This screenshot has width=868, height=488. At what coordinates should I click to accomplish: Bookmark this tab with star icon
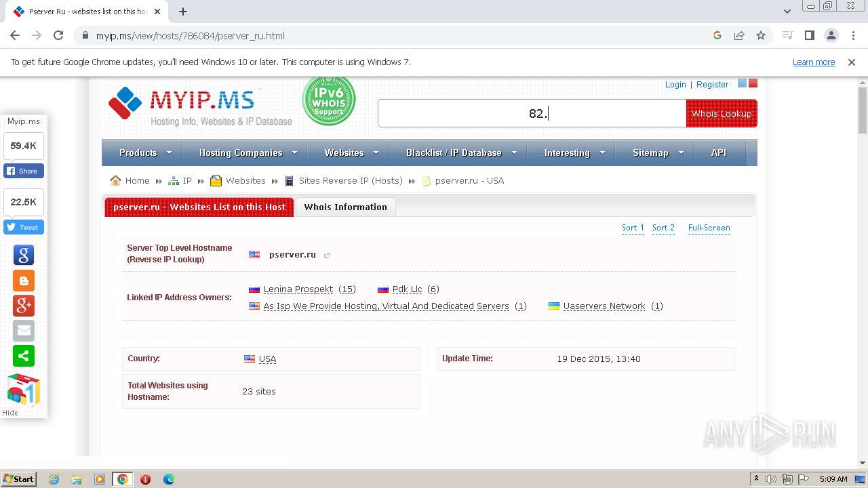(x=761, y=35)
